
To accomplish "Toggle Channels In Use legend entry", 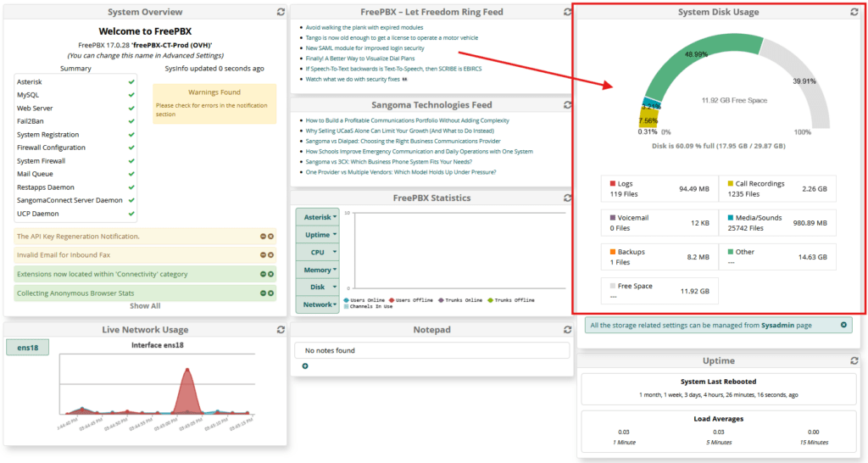I will tap(368, 306).
